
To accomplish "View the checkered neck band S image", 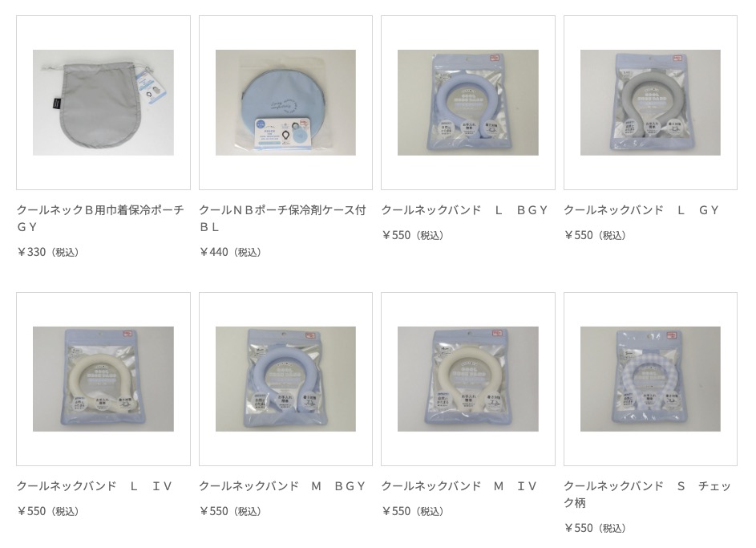I will tap(650, 380).
